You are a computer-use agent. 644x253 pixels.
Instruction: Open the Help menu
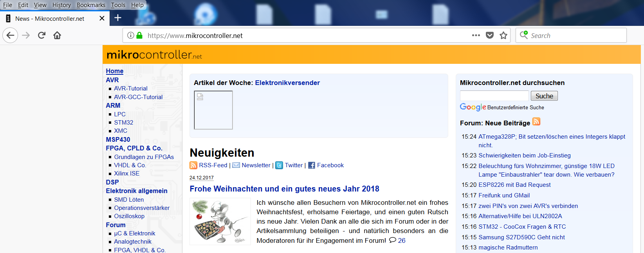[137, 5]
